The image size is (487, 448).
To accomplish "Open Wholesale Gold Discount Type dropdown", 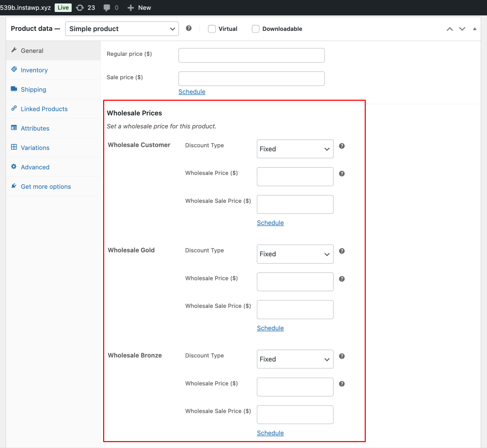I will tap(295, 254).
